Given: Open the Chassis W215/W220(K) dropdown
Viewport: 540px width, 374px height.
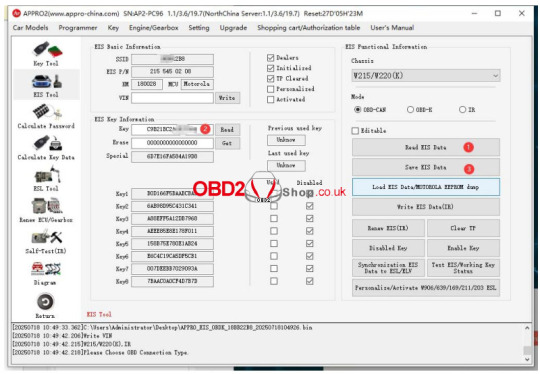Looking at the screenshot, I should click(x=426, y=75).
